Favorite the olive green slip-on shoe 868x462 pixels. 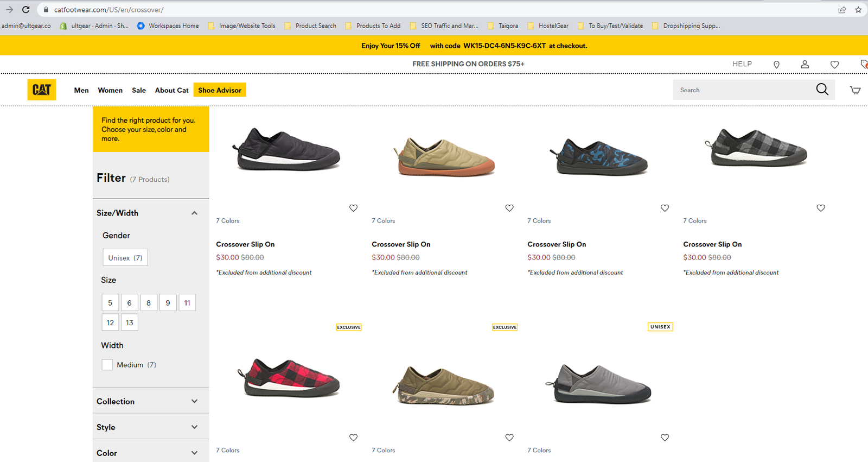509,438
